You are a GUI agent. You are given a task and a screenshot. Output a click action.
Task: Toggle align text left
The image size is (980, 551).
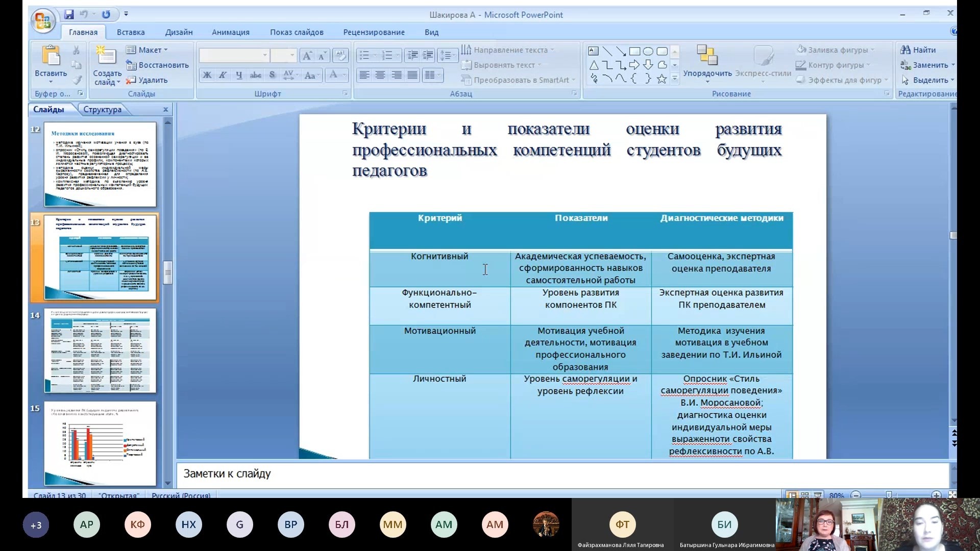coord(364,76)
